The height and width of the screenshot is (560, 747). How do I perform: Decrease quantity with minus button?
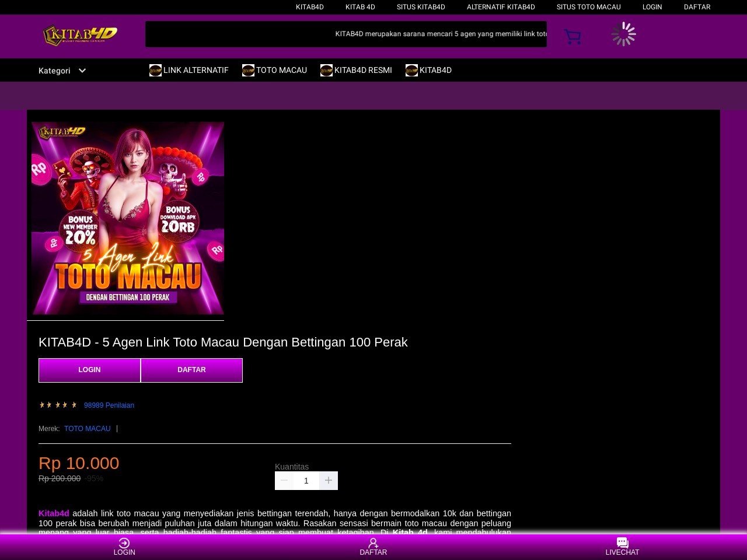284,481
